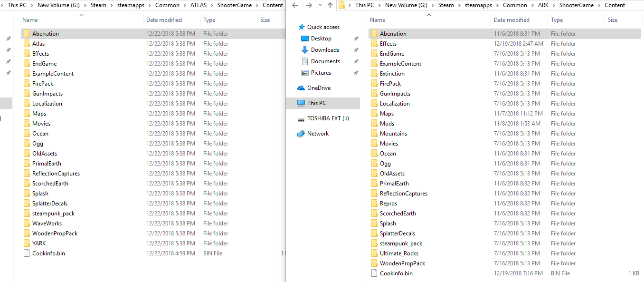The width and height of the screenshot is (644, 282).
Task: Select YARK folder icon in ATLAS window
Action: 27,243
